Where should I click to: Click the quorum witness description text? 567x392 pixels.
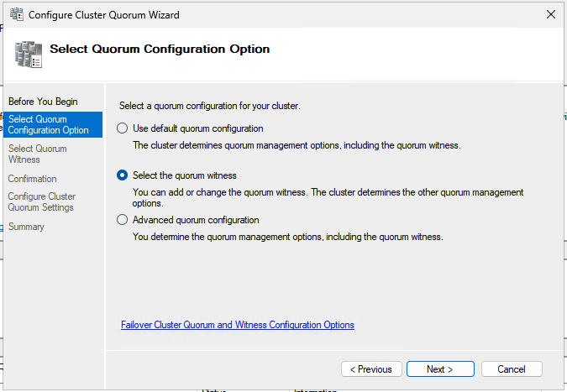pos(328,197)
